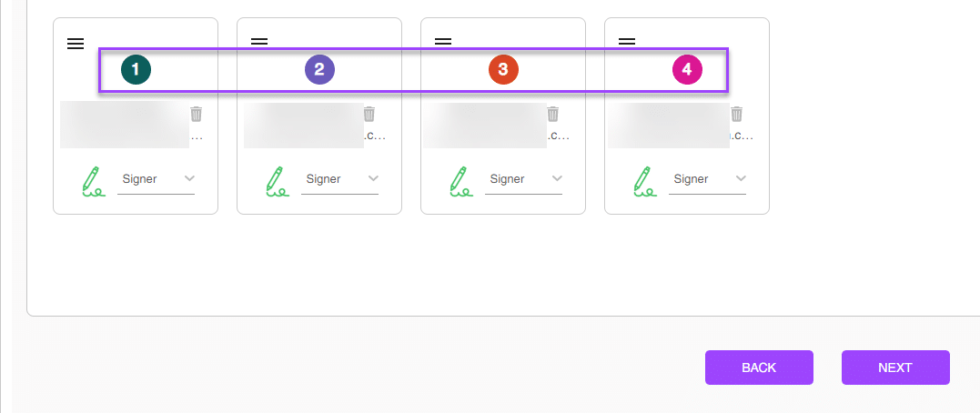
Task: Delete the first recipient with trash icon
Action: (x=197, y=115)
